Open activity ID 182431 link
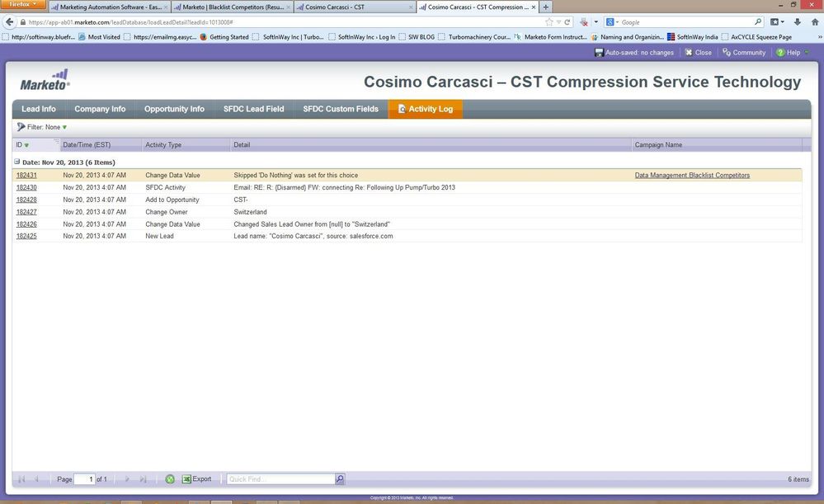Viewport: 824px width, 504px height. (26, 176)
